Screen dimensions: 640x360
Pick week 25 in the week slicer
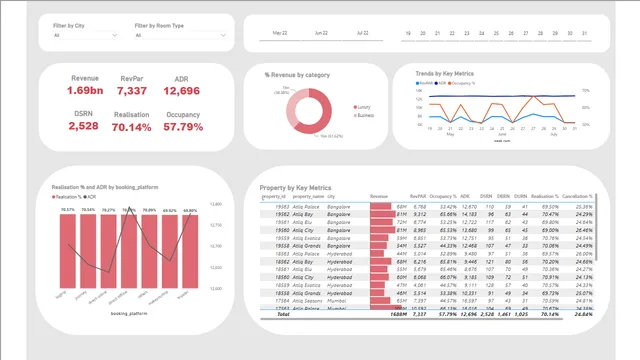(496, 33)
